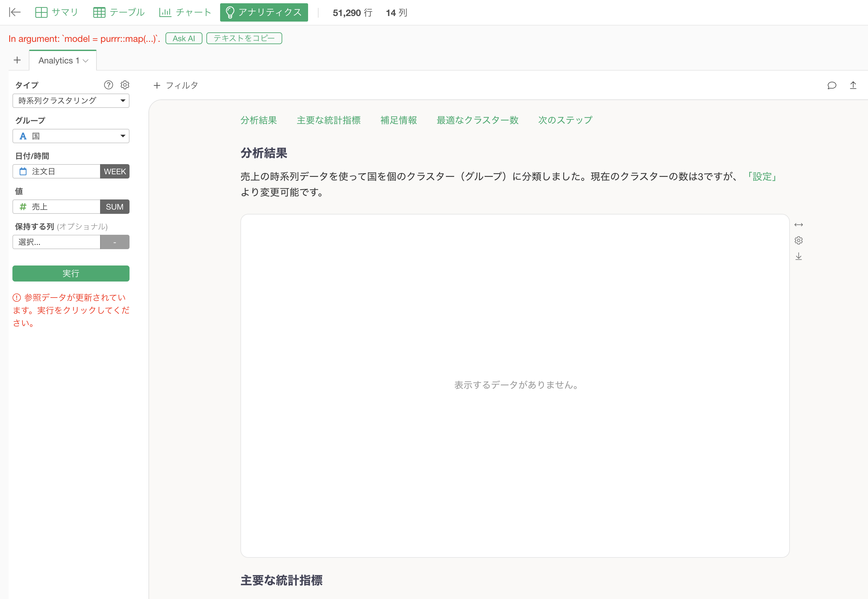Download the chart via the download icon
Screen dimensions: 868x599
pyautogui.click(x=799, y=256)
